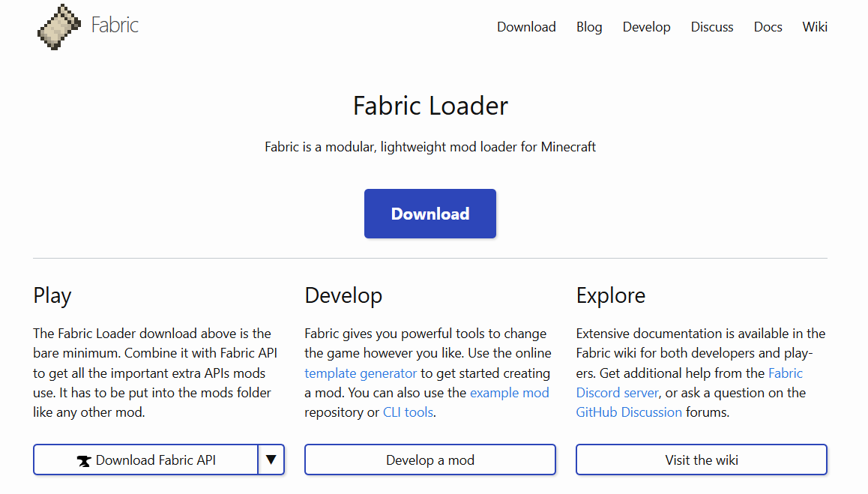This screenshot has width=868, height=494.
Task: Follow the example mod link
Action: point(509,393)
